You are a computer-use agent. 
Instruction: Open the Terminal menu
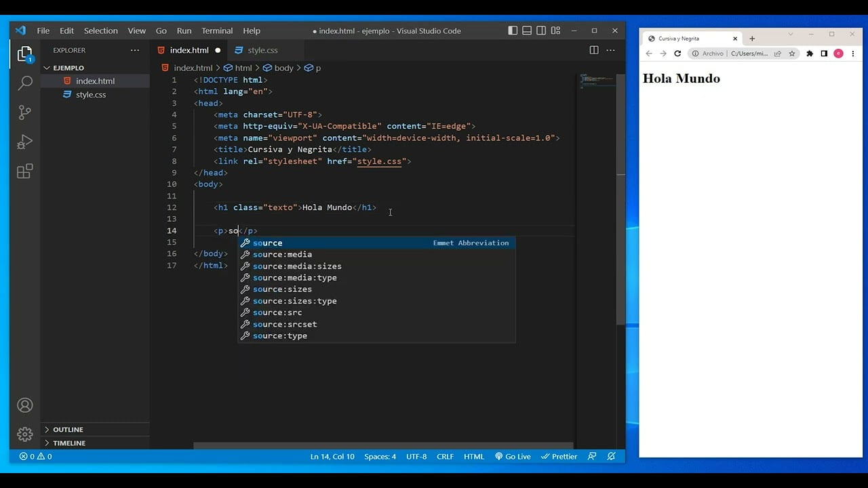point(216,30)
